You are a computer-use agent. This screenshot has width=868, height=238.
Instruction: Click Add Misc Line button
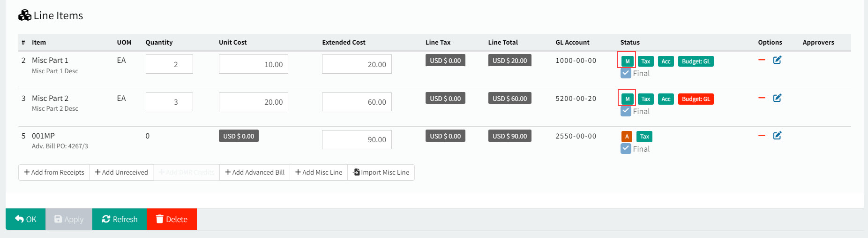[319, 172]
